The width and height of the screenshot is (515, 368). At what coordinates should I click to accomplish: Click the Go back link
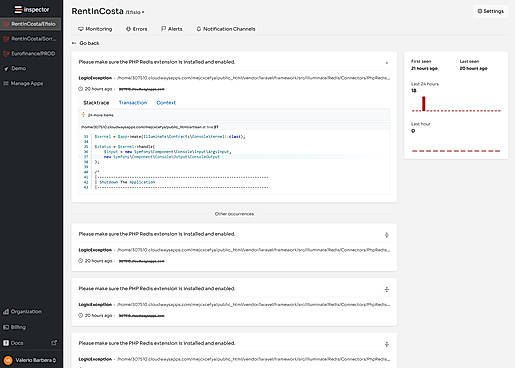pos(86,43)
